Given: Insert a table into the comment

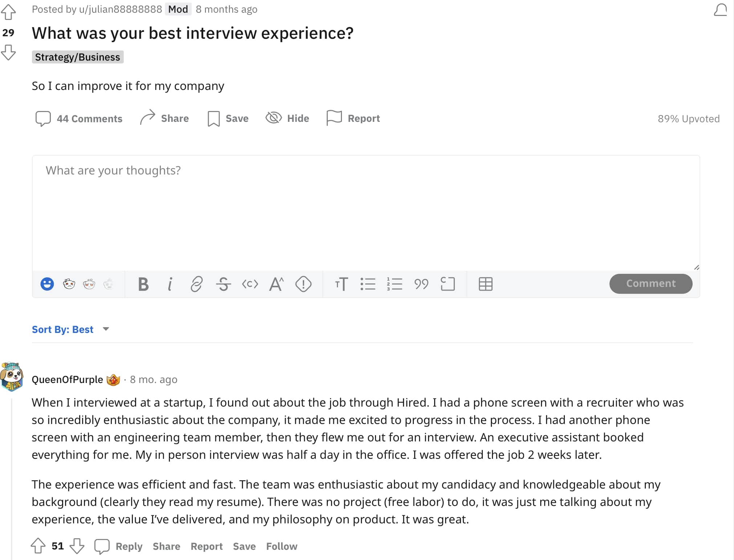Looking at the screenshot, I should [x=486, y=284].
